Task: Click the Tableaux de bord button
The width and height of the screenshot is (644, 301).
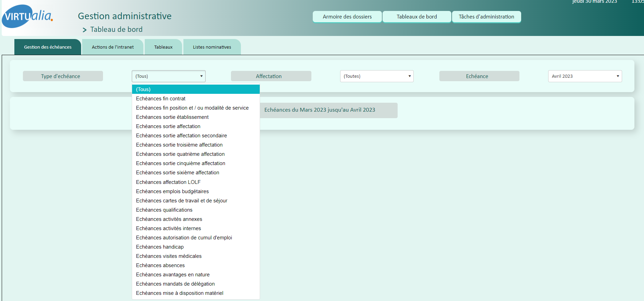Action: (x=416, y=17)
